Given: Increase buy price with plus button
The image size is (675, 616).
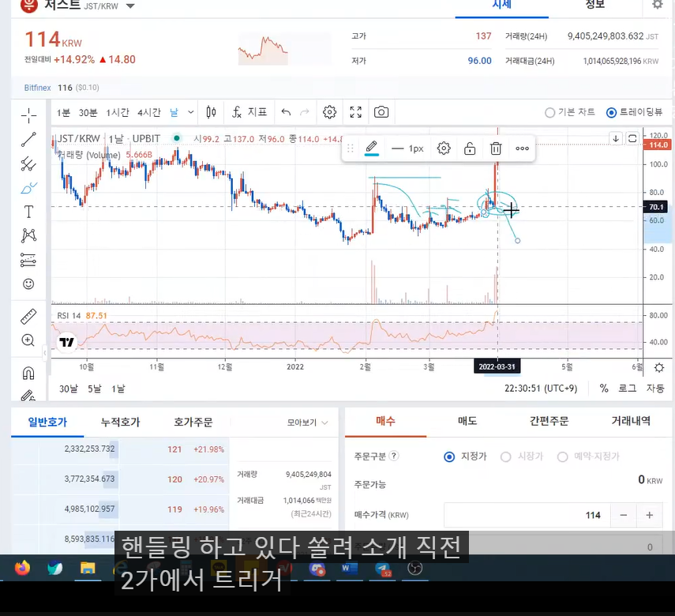Looking at the screenshot, I should pyautogui.click(x=649, y=515).
